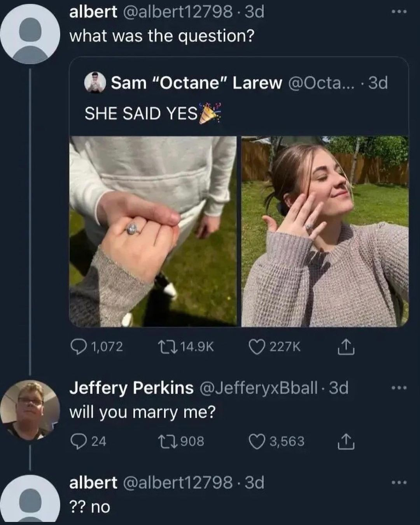Open the @JefferyxBball handle link

[x=258, y=388]
